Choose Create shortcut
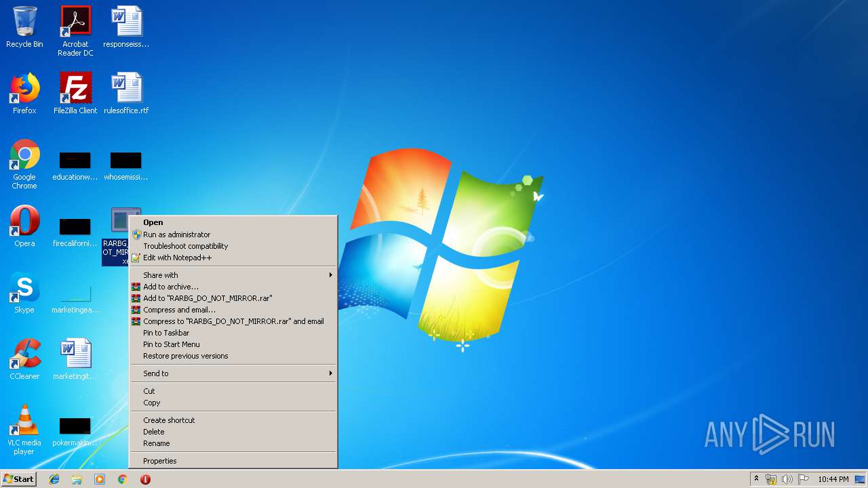 pos(233,420)
